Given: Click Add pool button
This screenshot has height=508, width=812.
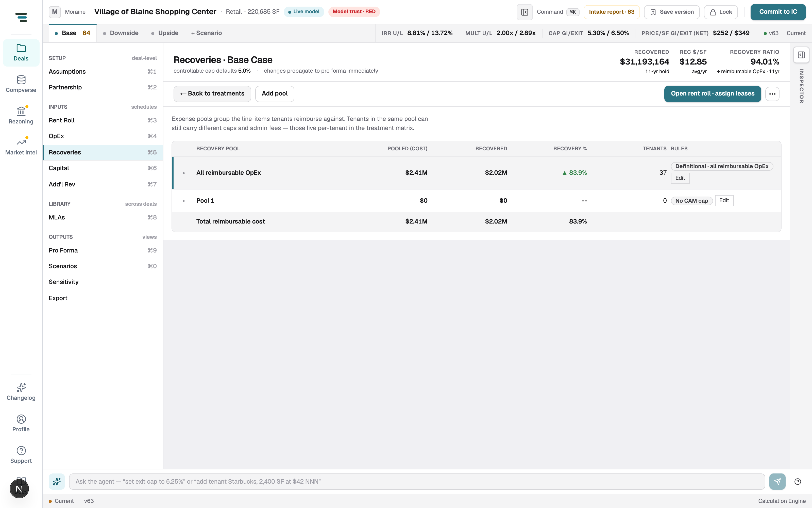Looking at the screenshot, I should point(275,94).
